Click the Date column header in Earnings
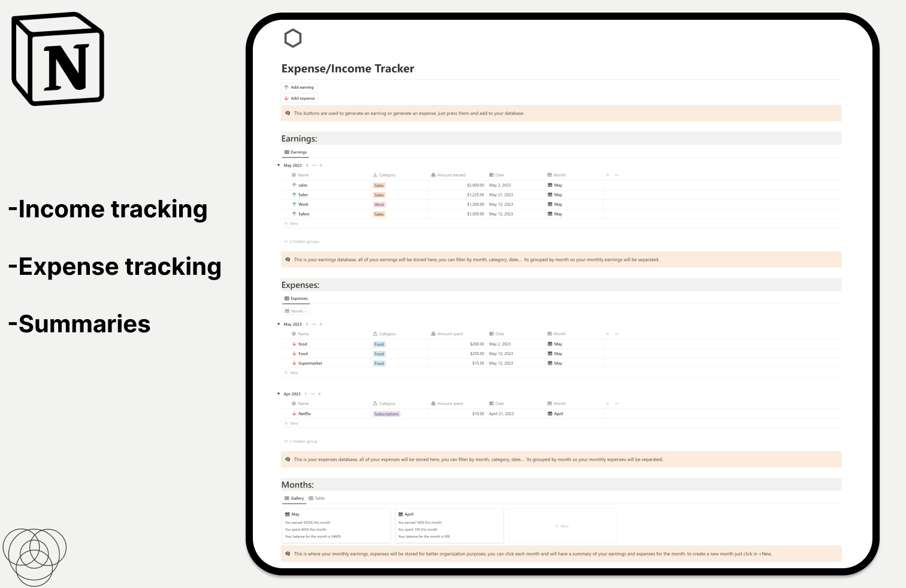Image resolution: width=906 pixels, height=588 pixels. 496,175
